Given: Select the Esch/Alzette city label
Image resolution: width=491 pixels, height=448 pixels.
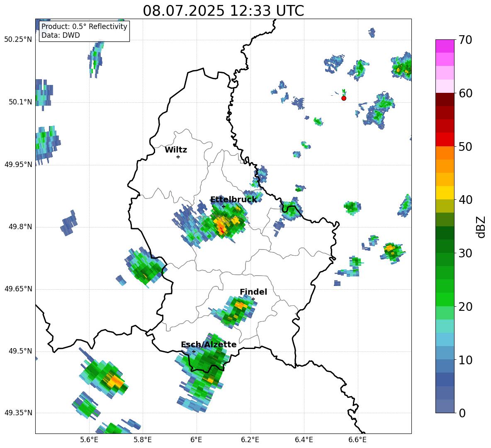Looking at the screenshot, I should (x=209, y=344).
